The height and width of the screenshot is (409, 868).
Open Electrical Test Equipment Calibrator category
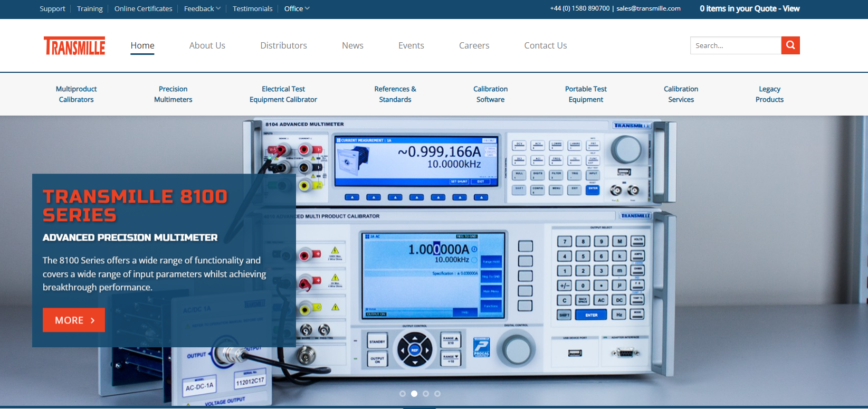tap(283, 94)
